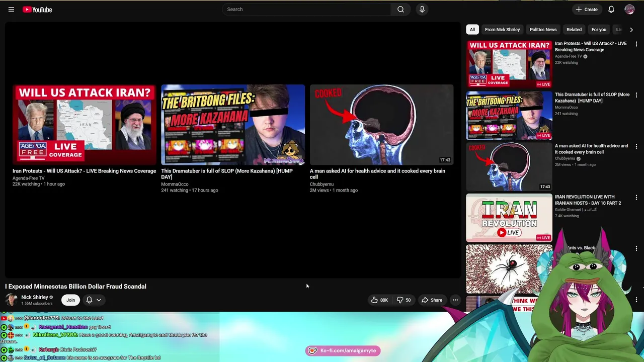The height and width of the screenshot is (362, 644).
Task: Open spider and ants sidebar thumbnail
Action: pyautogui.click(x=509, y=269)
